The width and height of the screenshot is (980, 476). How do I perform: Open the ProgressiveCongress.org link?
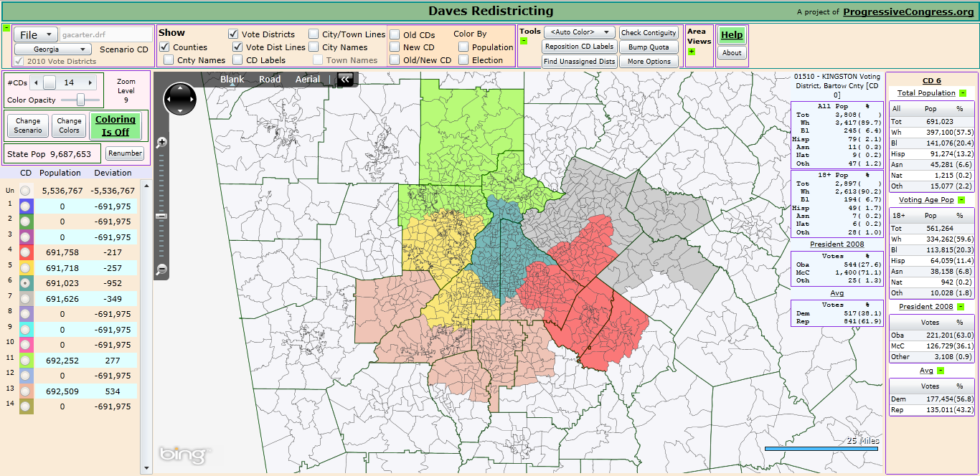pos(908,11)
